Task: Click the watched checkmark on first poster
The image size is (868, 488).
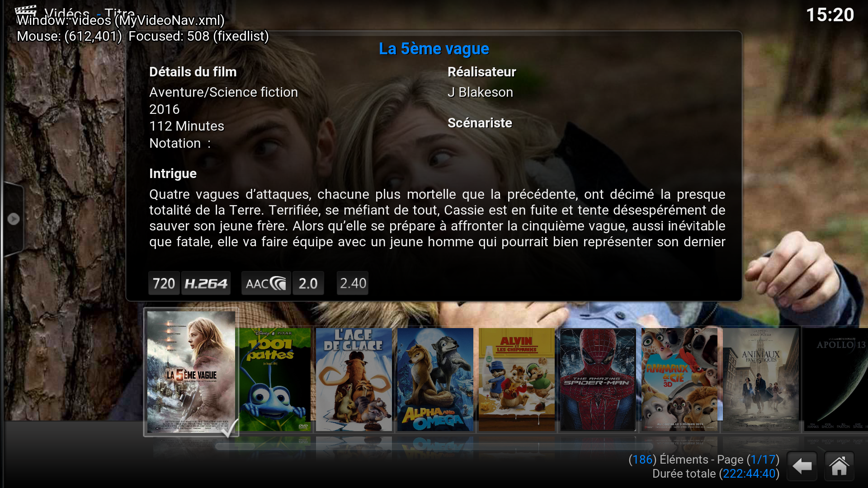Action: (x=230, y=427)
